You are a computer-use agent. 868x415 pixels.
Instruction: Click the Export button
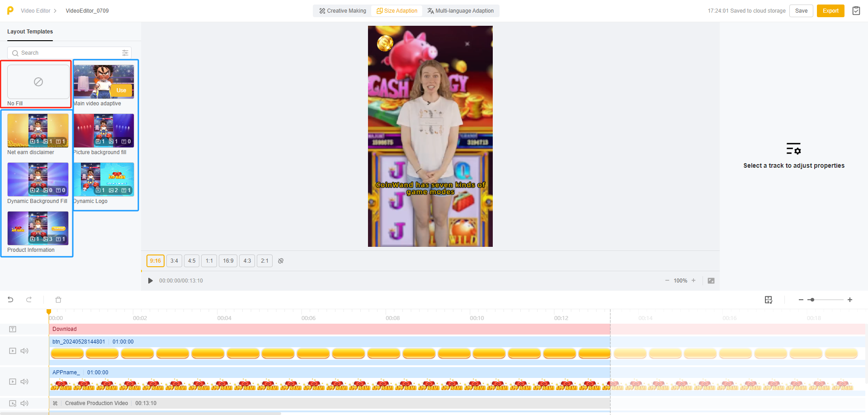[x=830, y=11]
